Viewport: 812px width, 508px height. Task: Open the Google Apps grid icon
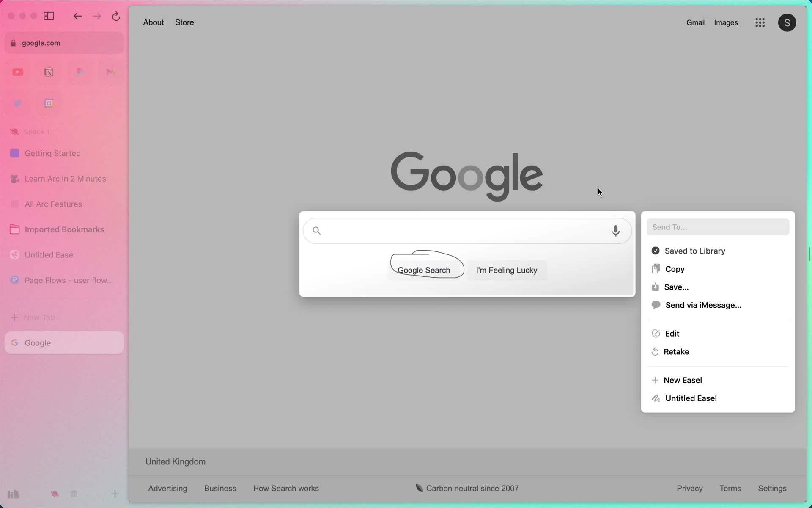coord(760,22)
